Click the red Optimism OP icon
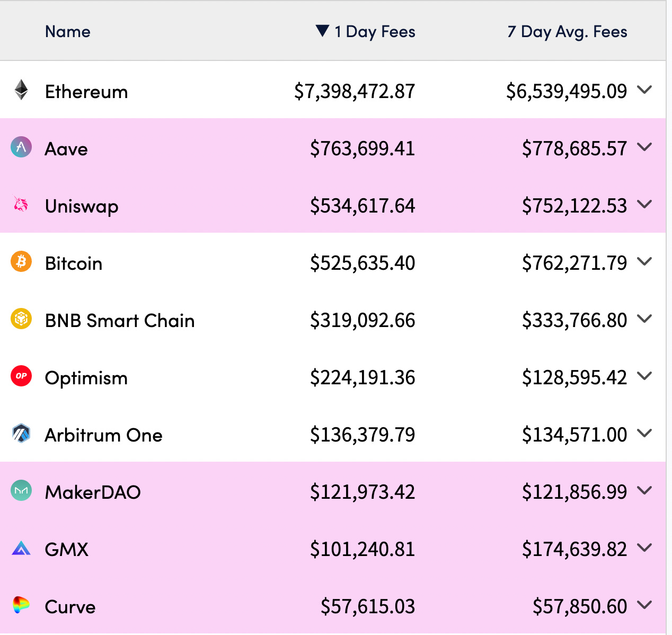 tap(21, 376)
